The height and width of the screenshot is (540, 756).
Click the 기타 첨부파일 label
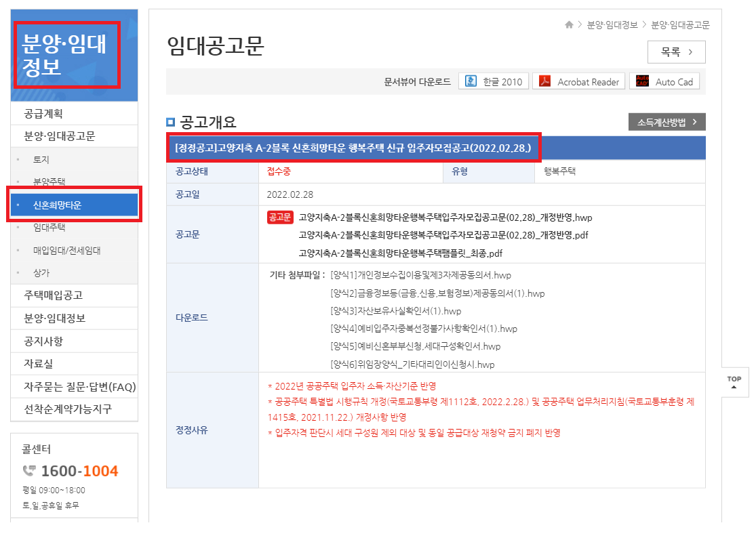(297, 275)
